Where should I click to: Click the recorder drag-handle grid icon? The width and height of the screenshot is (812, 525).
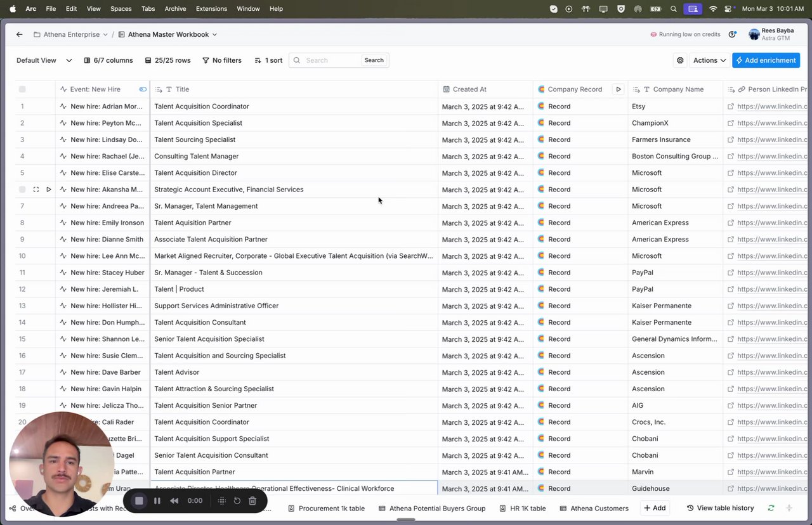221,501
